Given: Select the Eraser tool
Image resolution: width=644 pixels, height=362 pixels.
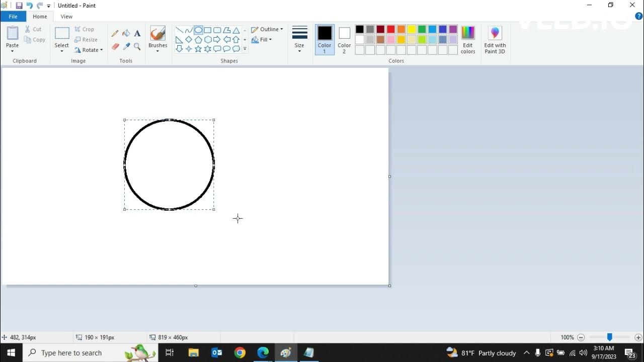Looking at the screenshot, I should (115, 47).
